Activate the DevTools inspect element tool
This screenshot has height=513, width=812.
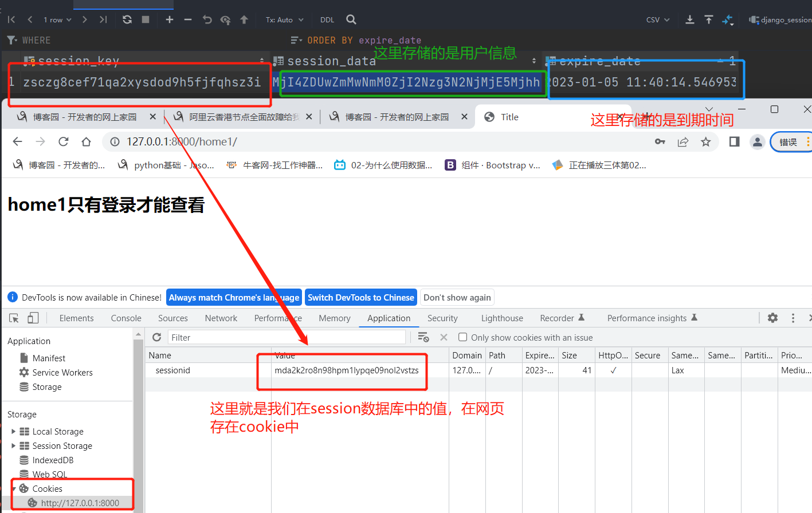point(14,318)
